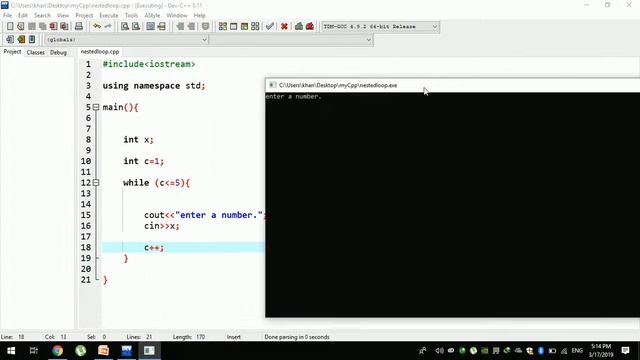The height and width of the screenshot is (360, 640).
Task: Open the AStyle menu
Action: point(152,15)
